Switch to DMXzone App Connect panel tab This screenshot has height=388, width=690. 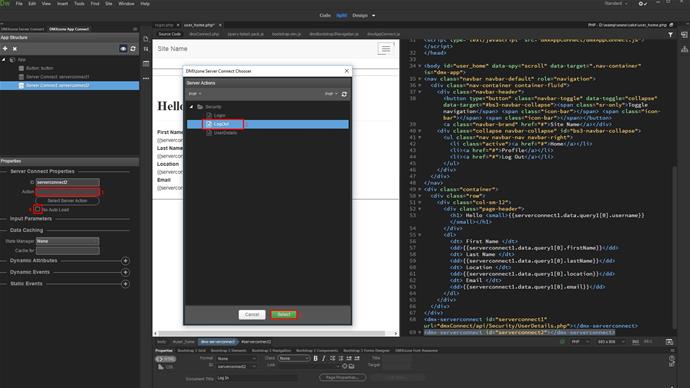click(x=69, y=29)
